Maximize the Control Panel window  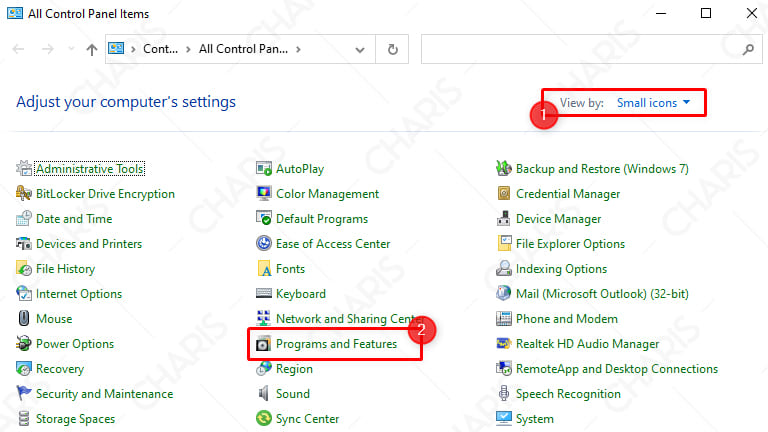[x=706, y=13]
